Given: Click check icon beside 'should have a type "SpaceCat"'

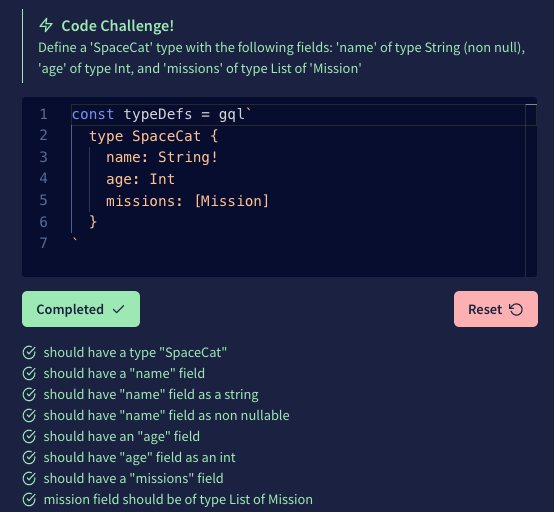Looking at the screenshot, I should pyautogui.click(x=29, y=353).
